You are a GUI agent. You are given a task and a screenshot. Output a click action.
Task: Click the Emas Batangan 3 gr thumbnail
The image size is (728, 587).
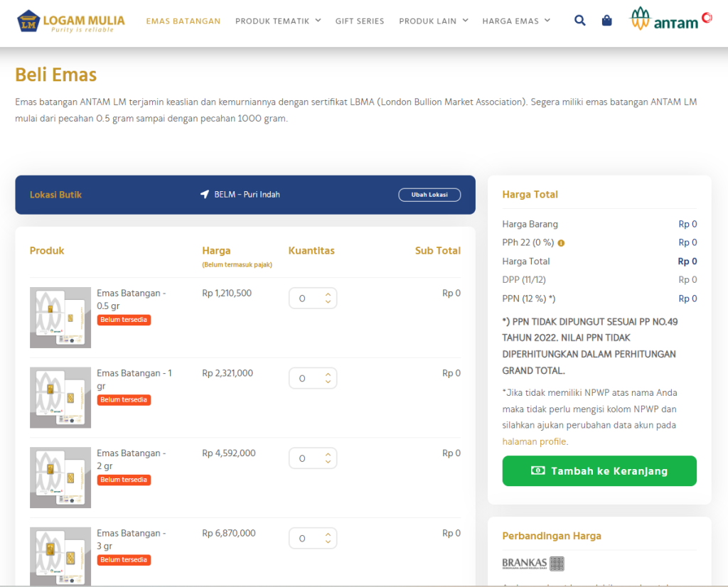60,556
